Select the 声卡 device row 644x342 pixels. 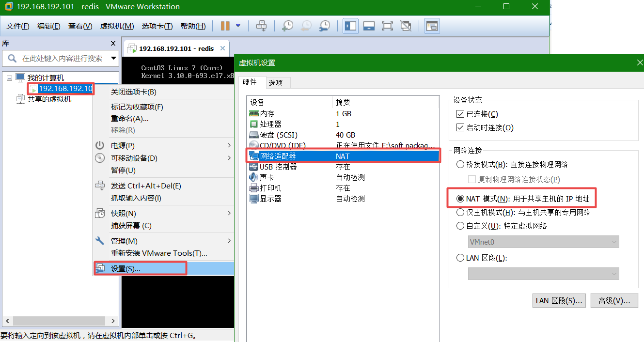[x=343, y=177]
